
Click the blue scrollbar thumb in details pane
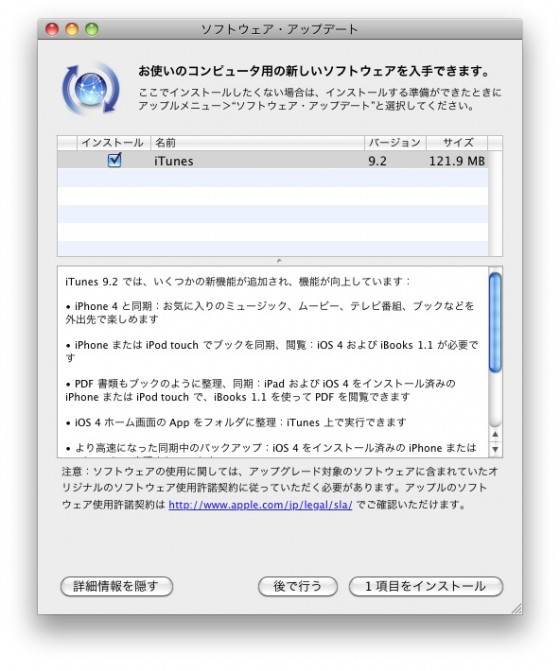[x=495, y=322]
